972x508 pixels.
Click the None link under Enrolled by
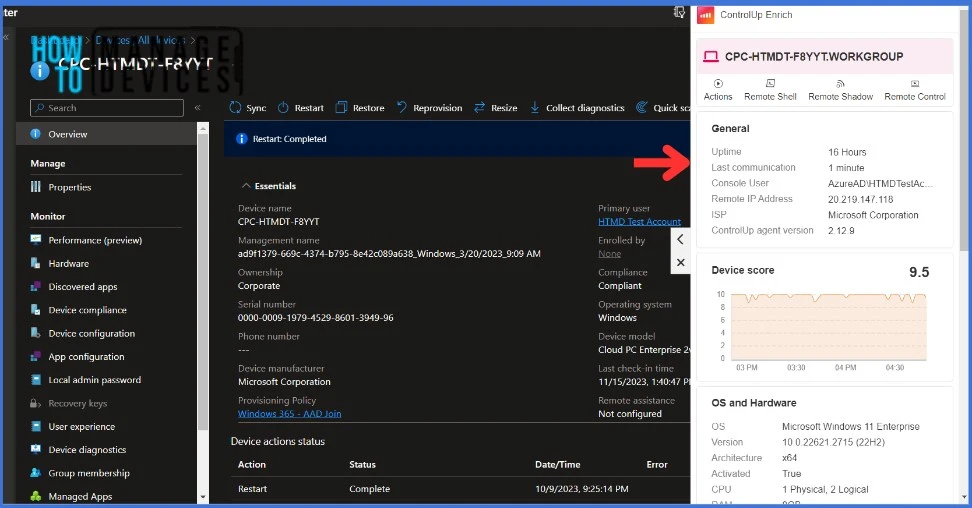coord(609,254)
